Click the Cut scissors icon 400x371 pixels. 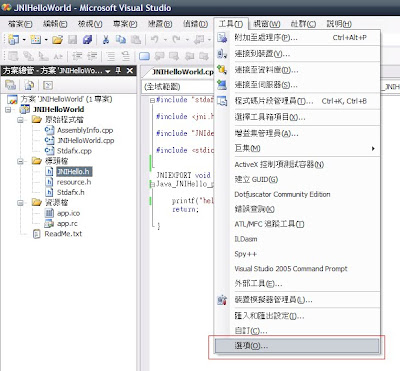click(x=106, y=40)
